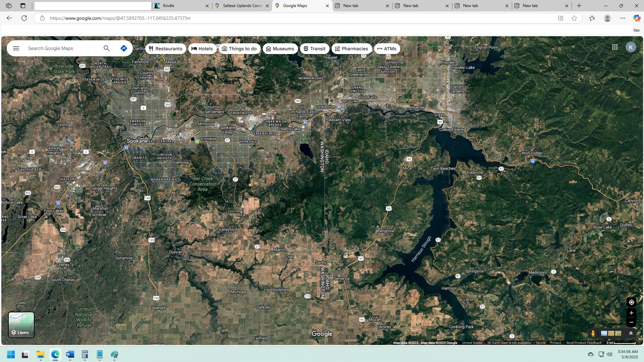Show Things to do nearby
Viewport: 644px width, 362px height.
coord(239,49)
